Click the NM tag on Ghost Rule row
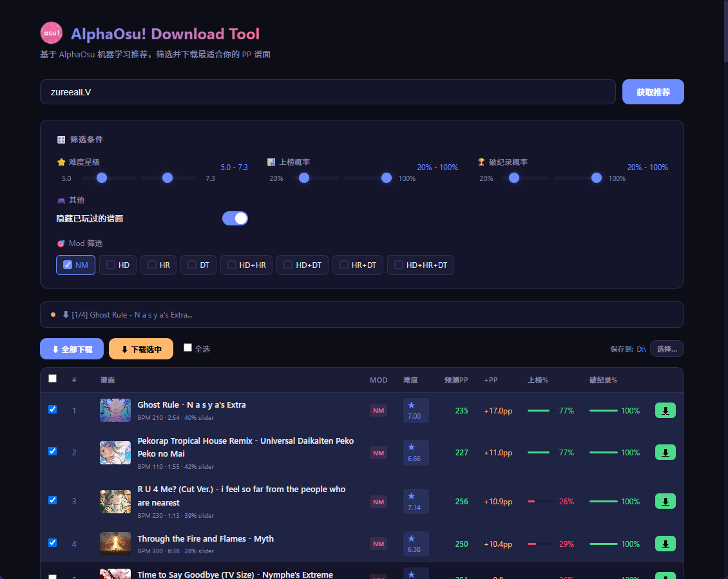Viewport: 728px width, 579px height. point(378,410)
